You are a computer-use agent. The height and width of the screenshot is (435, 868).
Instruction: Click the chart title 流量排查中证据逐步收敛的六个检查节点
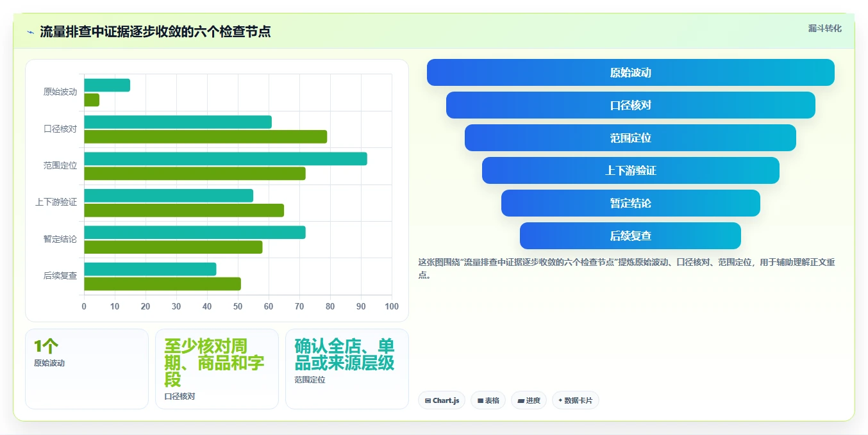[155, 32]
